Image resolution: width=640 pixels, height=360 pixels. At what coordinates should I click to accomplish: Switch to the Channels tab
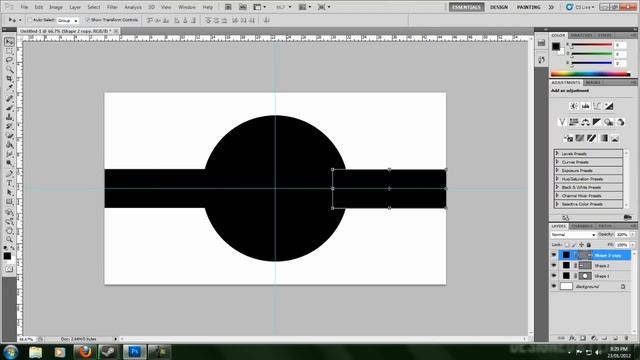coord(582,226)
